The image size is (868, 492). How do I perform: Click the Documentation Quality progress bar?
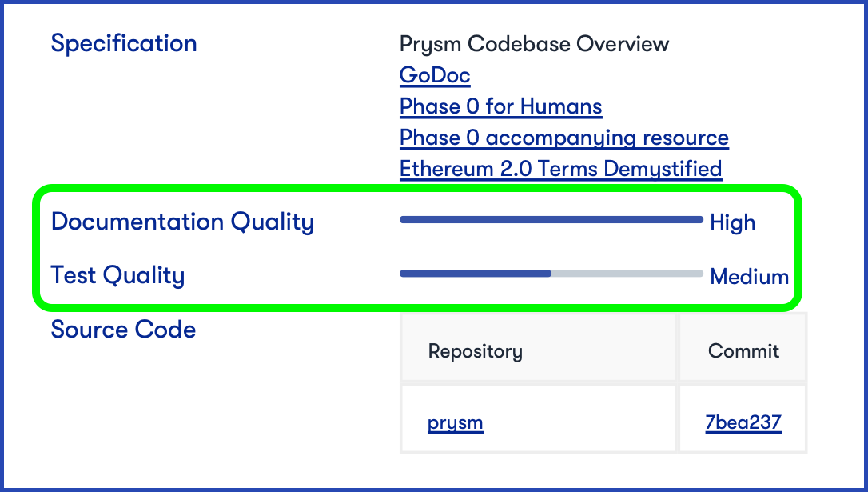(x=551, y=220)
